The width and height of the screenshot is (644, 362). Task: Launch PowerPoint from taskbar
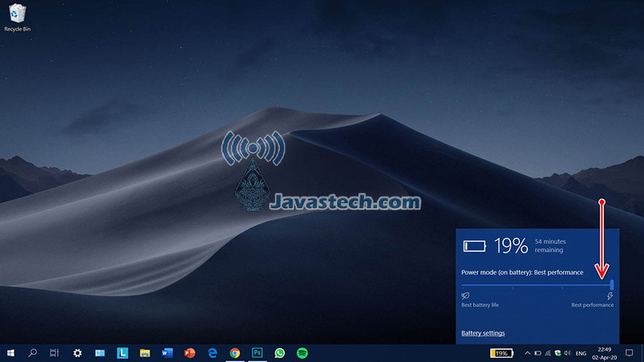(x=190, y=353)
